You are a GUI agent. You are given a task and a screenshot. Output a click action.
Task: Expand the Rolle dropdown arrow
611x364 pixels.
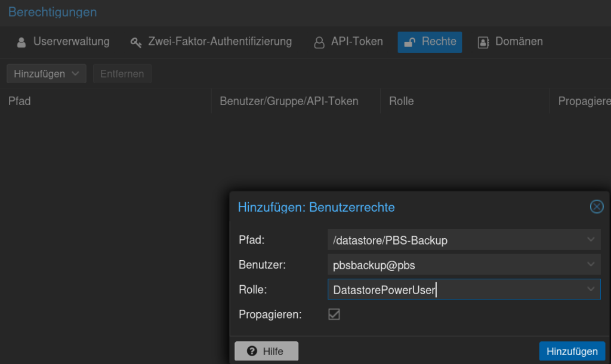coord(591,289)
